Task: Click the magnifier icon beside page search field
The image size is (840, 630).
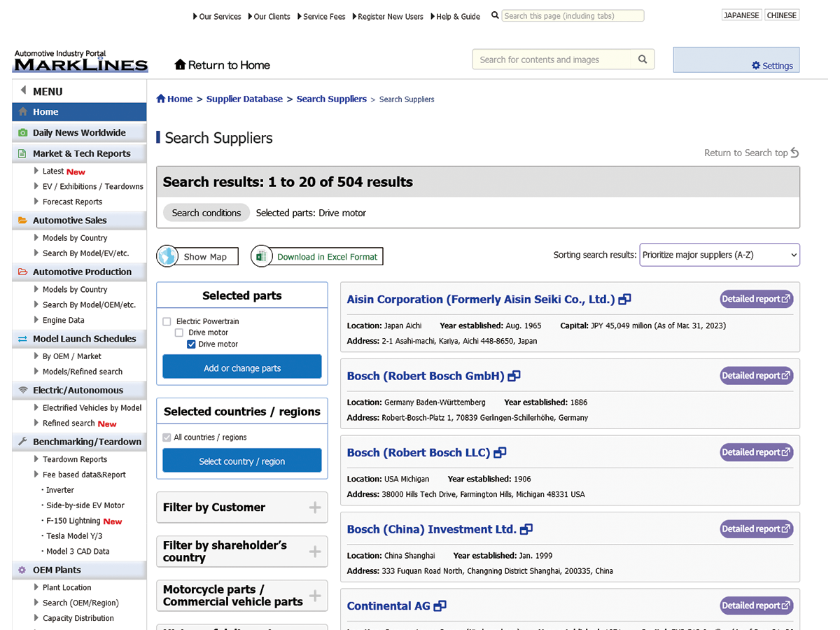Action: 495,15
